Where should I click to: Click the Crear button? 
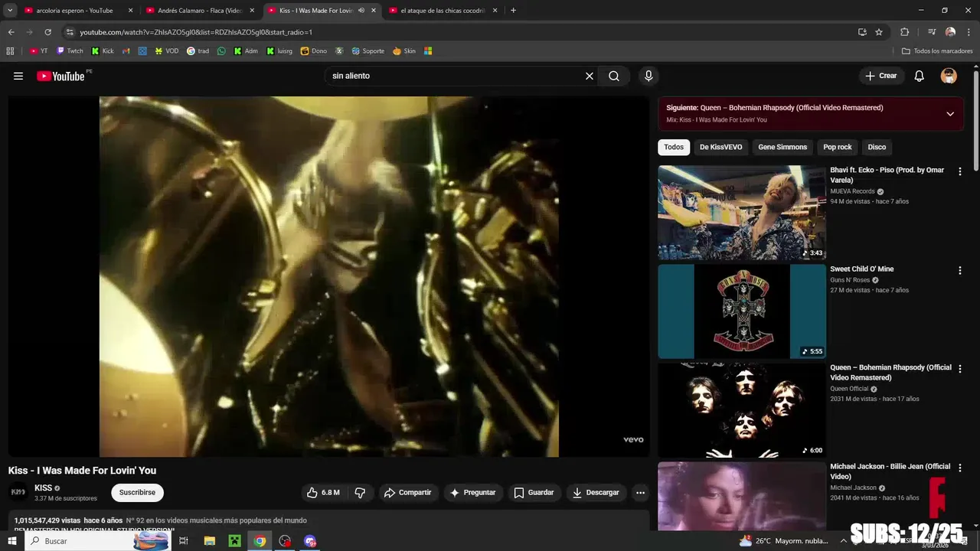point(881,76)
